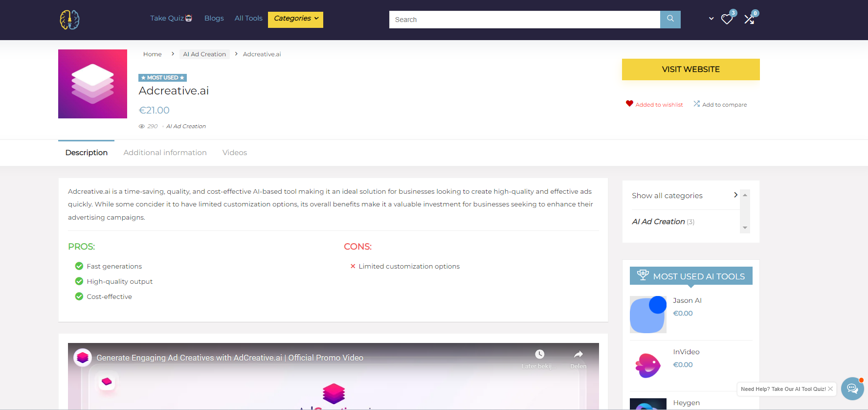Open the Categories dropdown
This screenshot has height=410, width=868.
pos(295,19)
